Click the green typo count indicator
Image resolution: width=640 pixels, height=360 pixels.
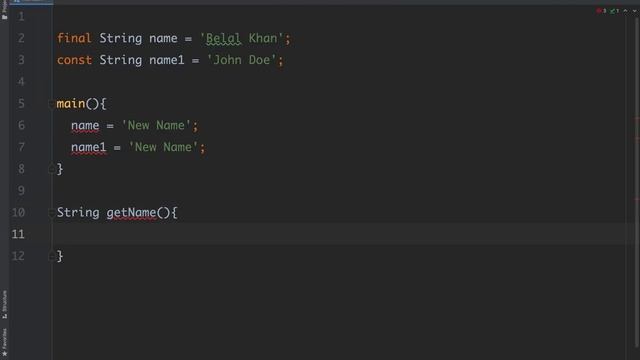coord(614,11)
